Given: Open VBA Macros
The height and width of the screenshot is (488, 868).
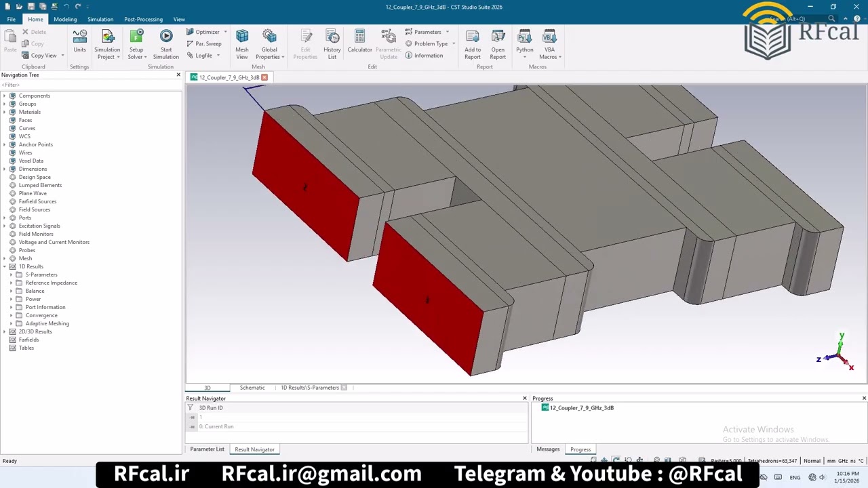Looking at the screenshot, I should (549, 45).
